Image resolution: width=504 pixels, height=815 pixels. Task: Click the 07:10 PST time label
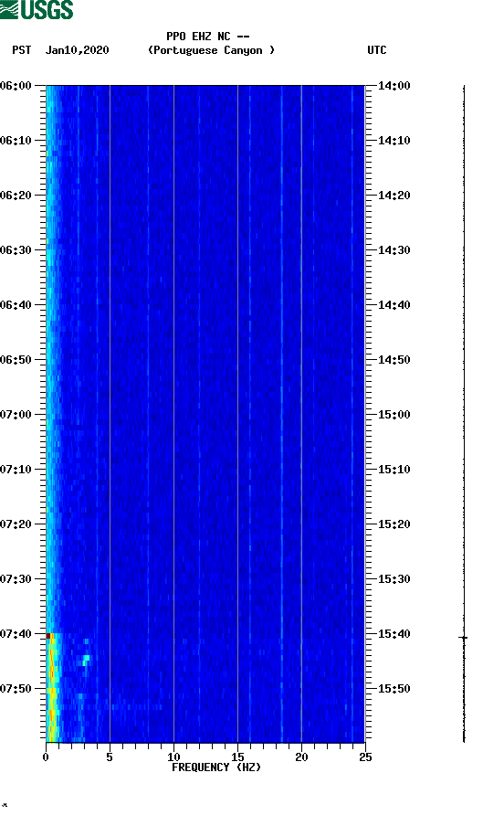click(x=16, y=470)
